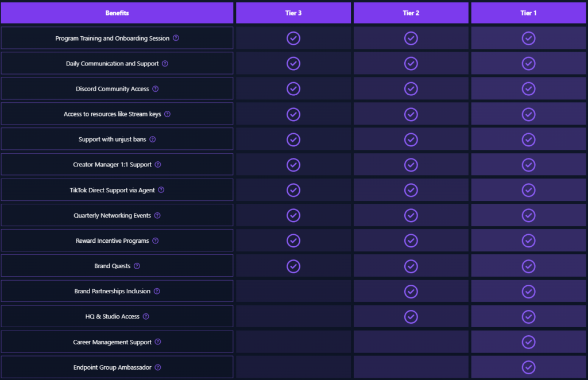The height and width of the screenshot is (380, 588).
Task: Show info icon for TikTok Direct Support via Agent
Action: (x=161, y=190)
